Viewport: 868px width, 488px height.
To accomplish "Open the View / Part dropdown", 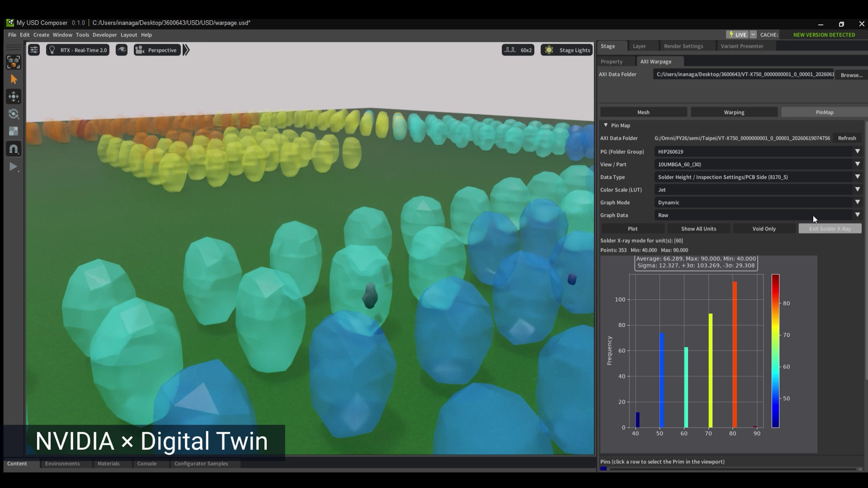I will (x=758, y=164).
